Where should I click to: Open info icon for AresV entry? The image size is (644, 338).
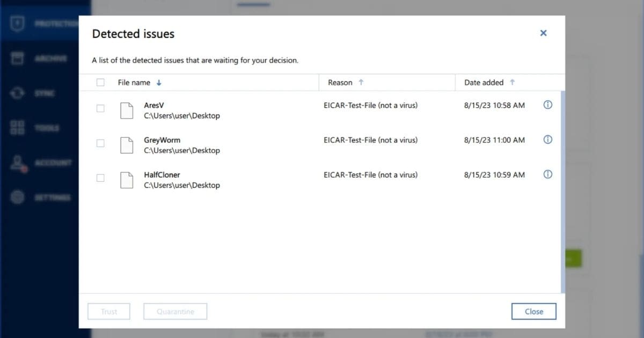(x=547, y=105)
